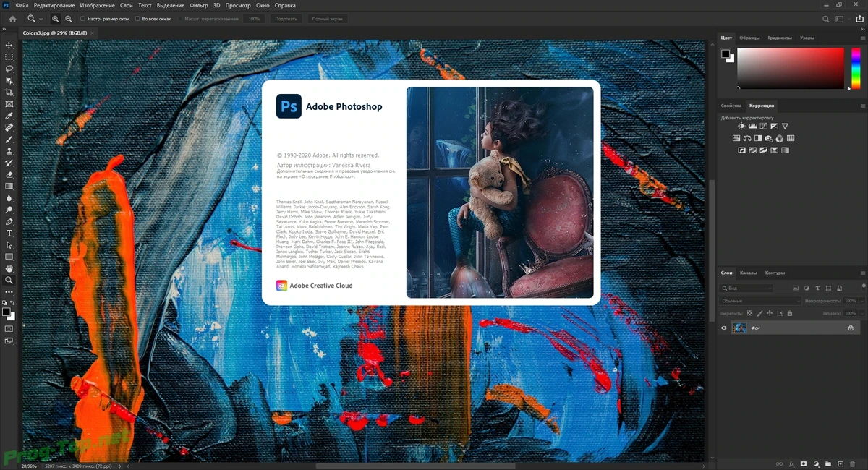Open the Изображение menu
The image size is (868, 470).
point(98,5)
